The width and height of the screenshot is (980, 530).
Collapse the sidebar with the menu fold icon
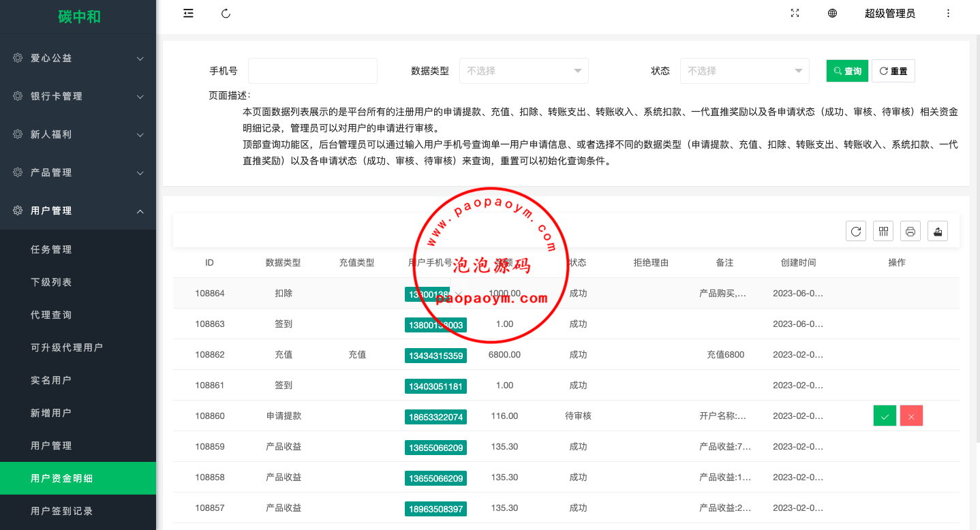[x=189, y=14]
